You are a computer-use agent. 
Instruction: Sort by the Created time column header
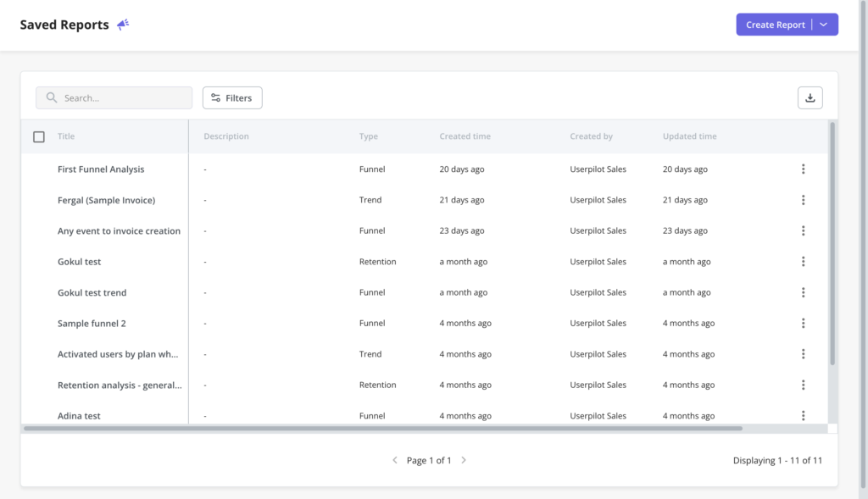(465, 136)
